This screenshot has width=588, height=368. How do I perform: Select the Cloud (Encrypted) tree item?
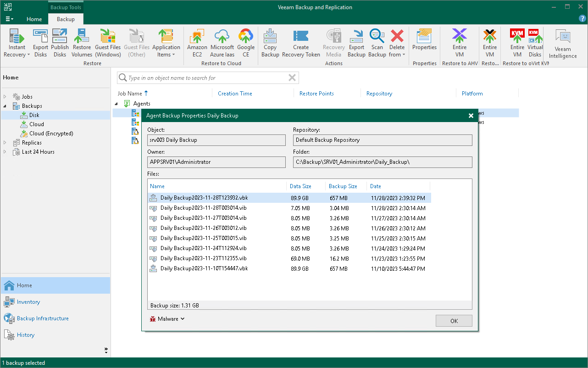(51, 134)
